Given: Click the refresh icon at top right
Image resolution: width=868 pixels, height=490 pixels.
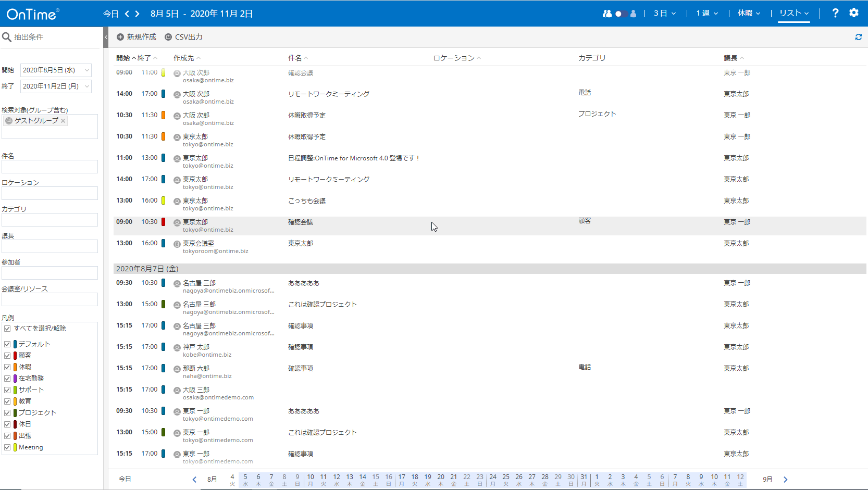Looking at the screenshot, I should [858, 37].
